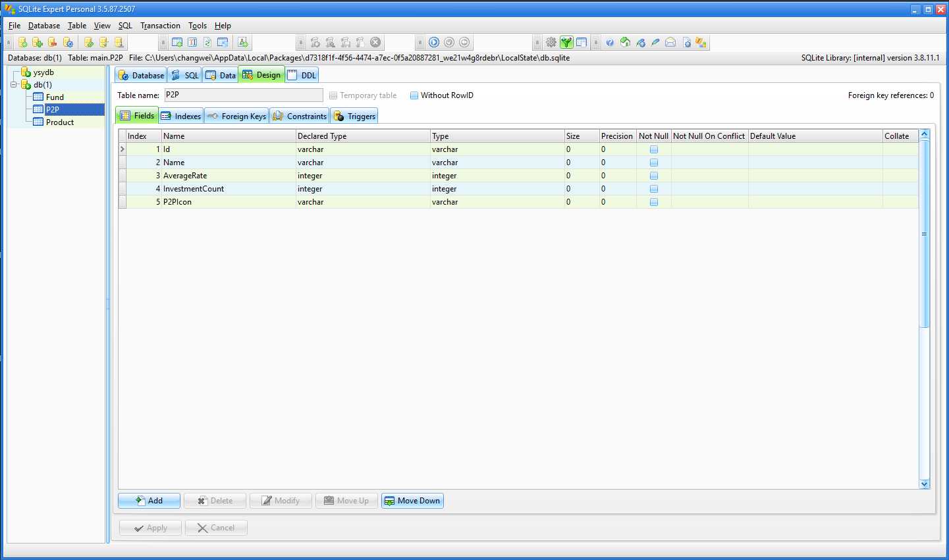Click the fields grid scroll-up arrow
949x560 pixels.
point(924,134)
